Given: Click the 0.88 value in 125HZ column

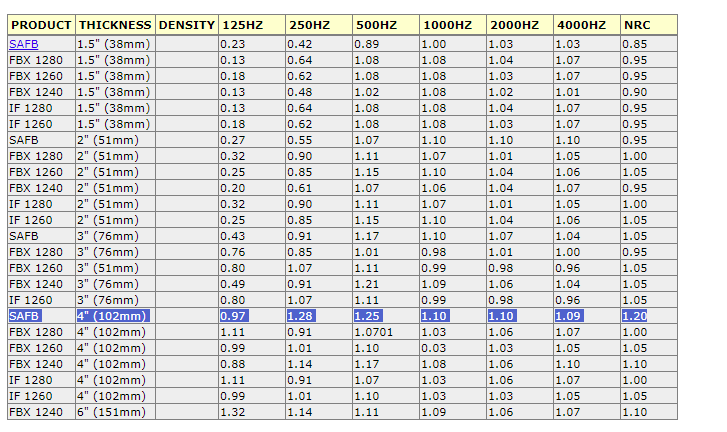Looking at the screenshot, I should coord(233,364).
